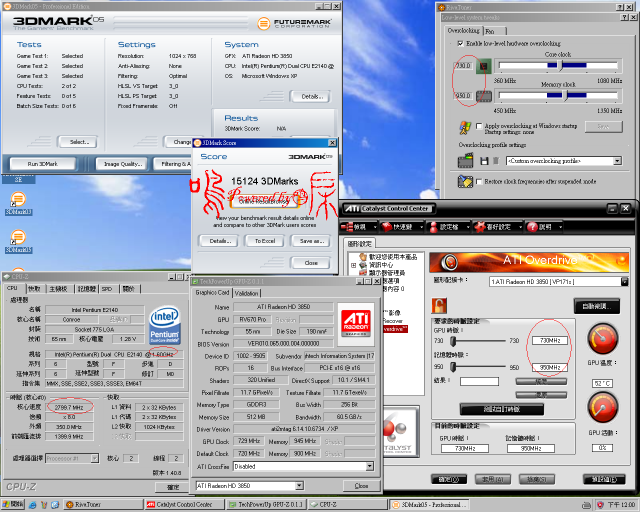
Task: Click the ATI Overdrive banner round emblem
Action: click(449, 262)
